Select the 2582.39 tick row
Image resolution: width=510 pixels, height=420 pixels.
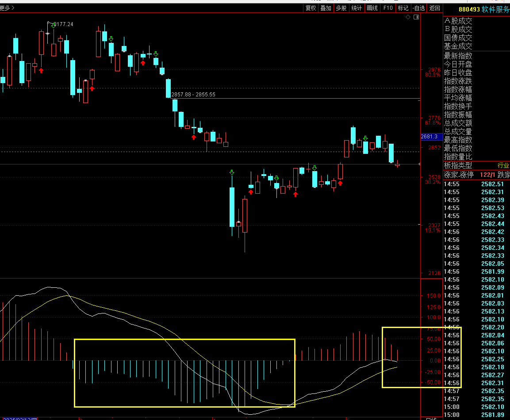click(477, 200)
